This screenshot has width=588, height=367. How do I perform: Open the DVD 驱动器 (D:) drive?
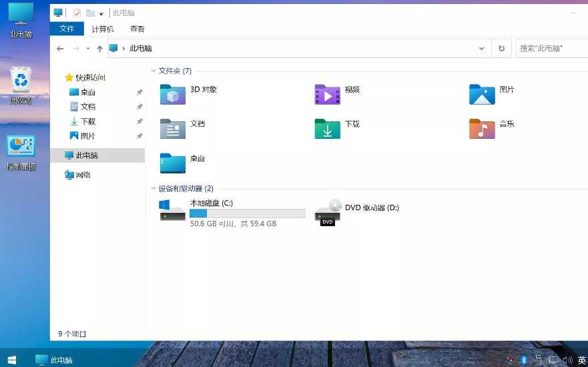tap(328, 213)
